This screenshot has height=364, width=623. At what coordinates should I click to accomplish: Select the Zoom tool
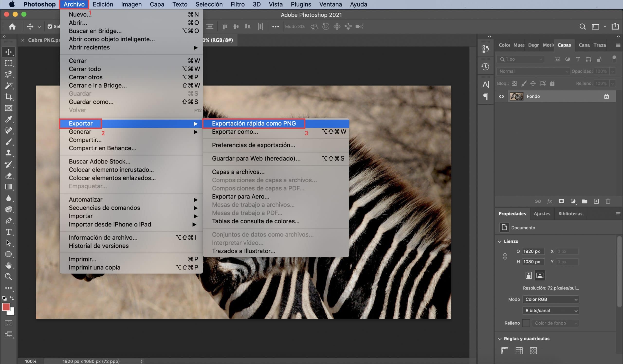[x=9, y=277]
